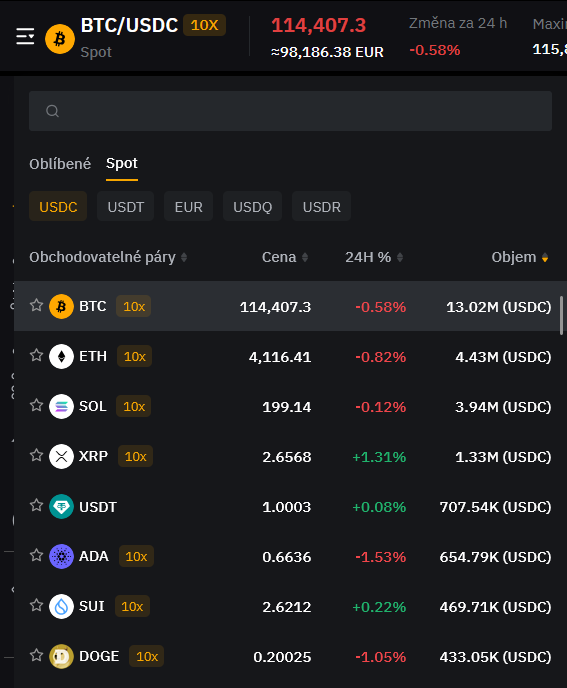Click the search magnifier icon
567x688 pixels.
point(53,111)
